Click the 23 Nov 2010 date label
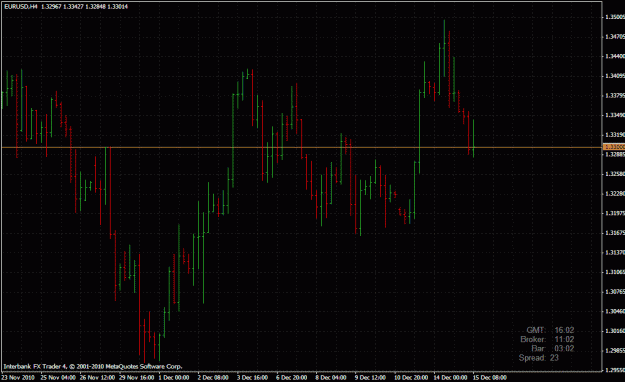Screen dimensions: 625x382 (x=18, y=377)
